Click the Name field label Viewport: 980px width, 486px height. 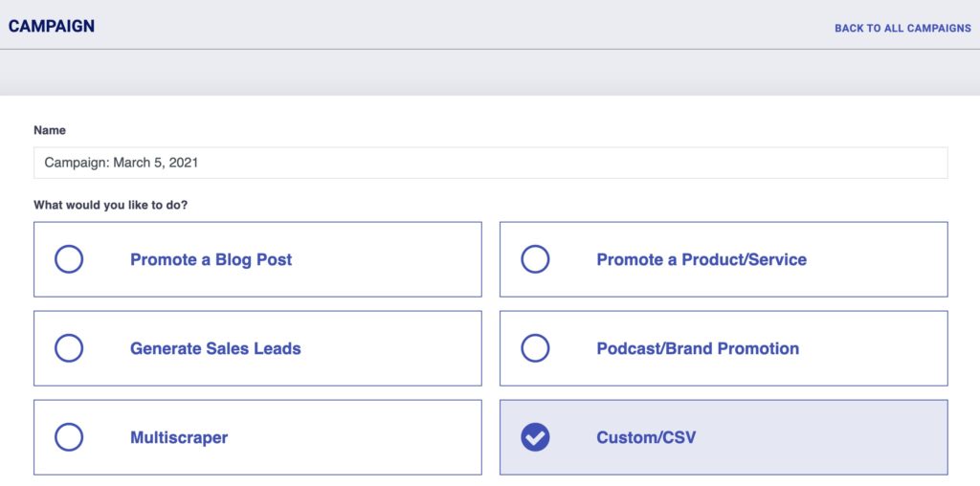[50, 130]
